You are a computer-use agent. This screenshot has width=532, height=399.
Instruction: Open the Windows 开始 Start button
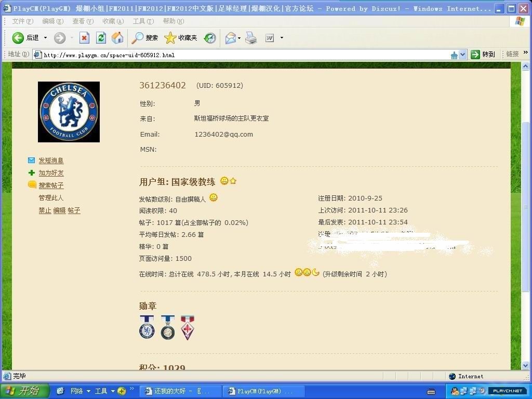point(25,391)
